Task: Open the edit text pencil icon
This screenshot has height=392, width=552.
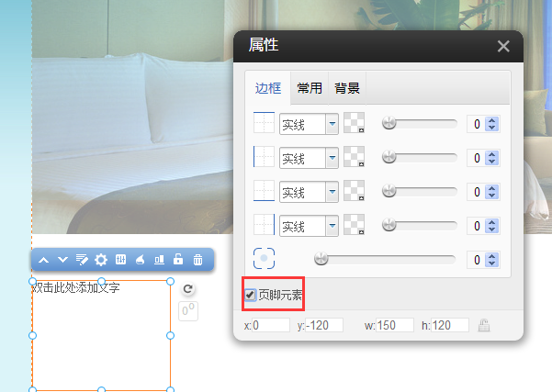Action: point(82,261)
